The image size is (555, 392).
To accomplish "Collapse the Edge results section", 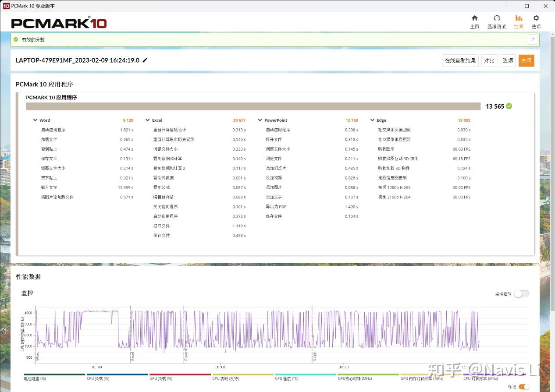I will pos(373,120).
